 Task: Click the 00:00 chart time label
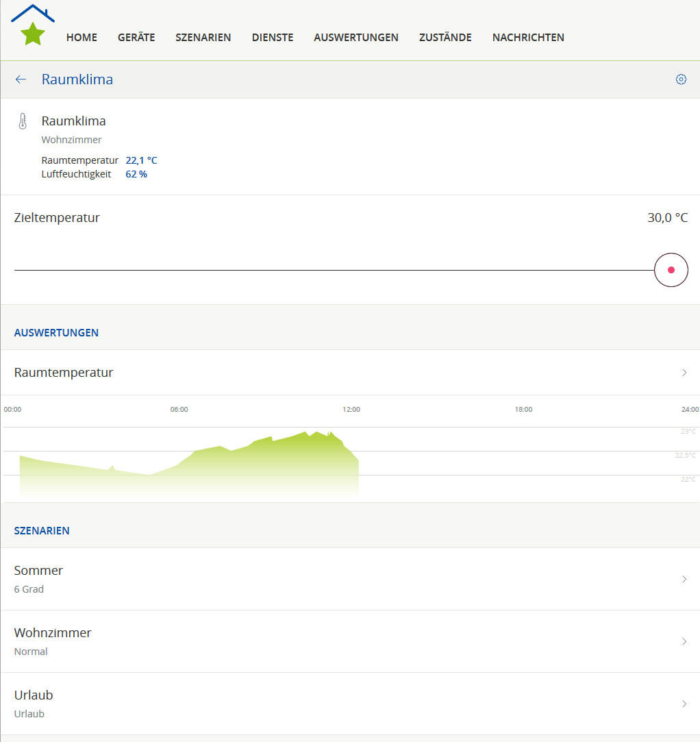click(x=12, y=409)
